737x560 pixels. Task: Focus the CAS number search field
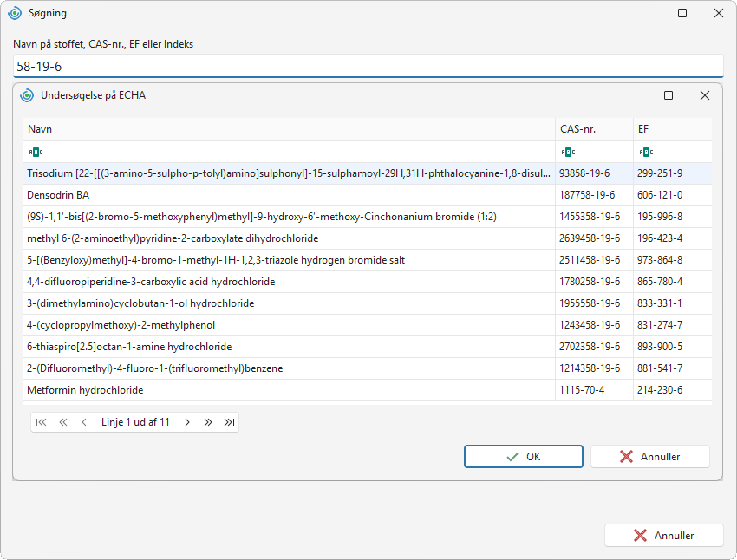(368, 66)
